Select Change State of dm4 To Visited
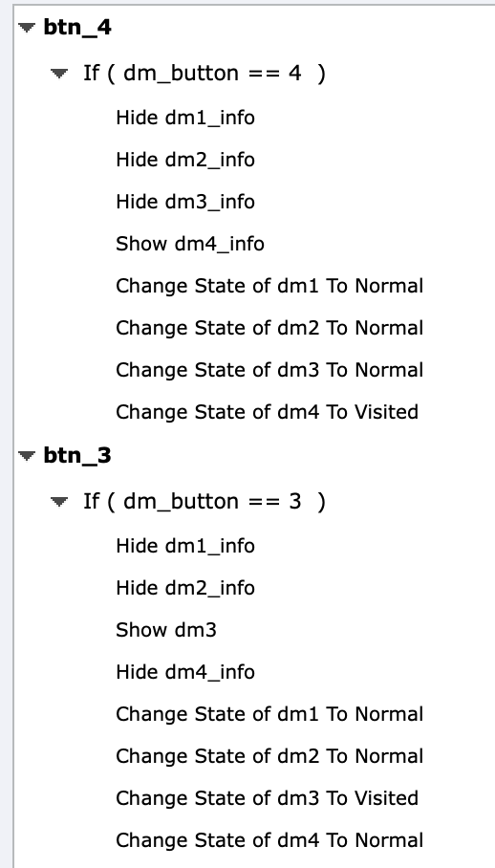The width and height of the screenshot is (495, 868). (x=268, y=412)
